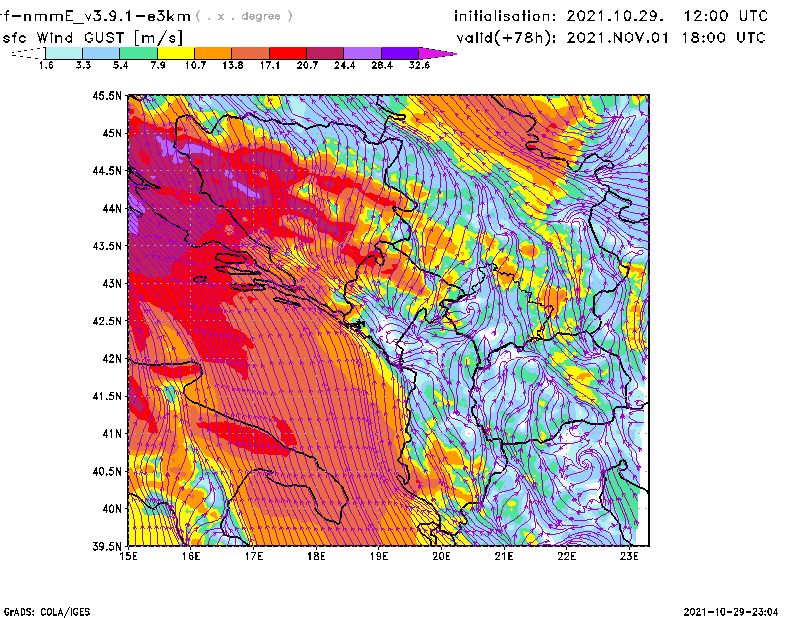Click the dashed white arrow at legend start
Image resolution: width=800 pixels, height=618 pixels.
[x=28, y=53]
